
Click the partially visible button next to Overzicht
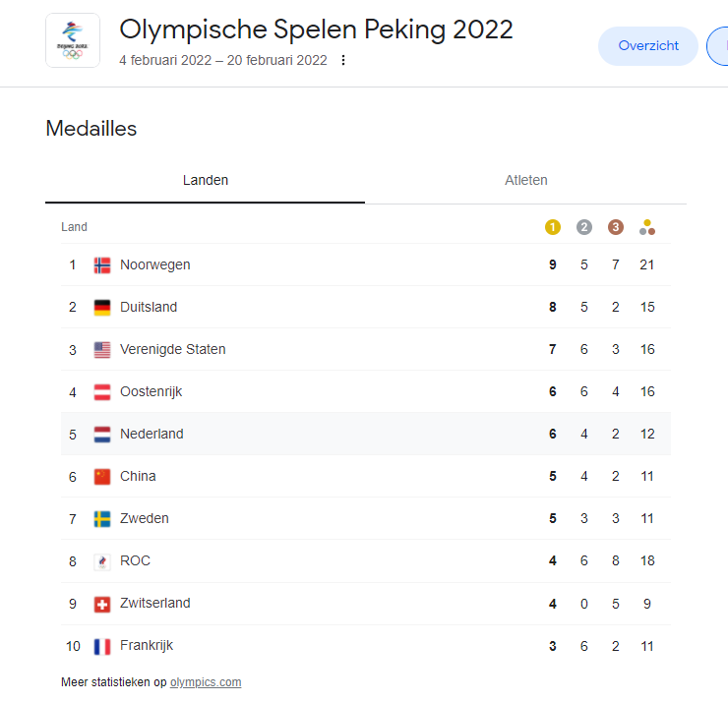(x=718, y=46)
